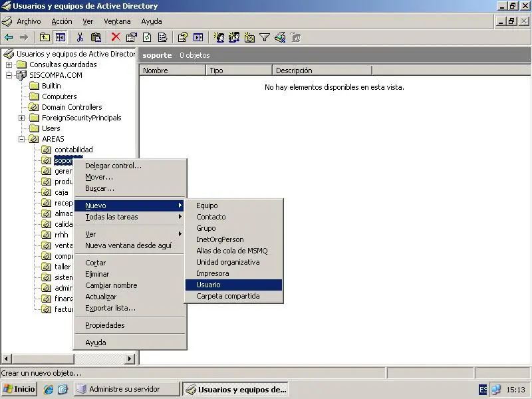Viewport: 532px width, 399px height.
Task: Select Eliminar context option
Action: point(130,274)
